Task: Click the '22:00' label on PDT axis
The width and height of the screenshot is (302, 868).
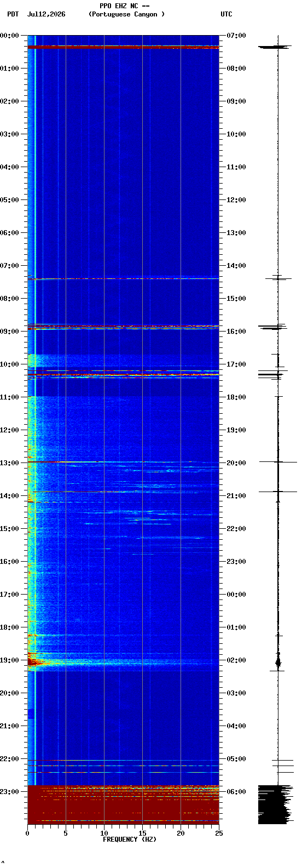Action: click(x=9, y=759)
